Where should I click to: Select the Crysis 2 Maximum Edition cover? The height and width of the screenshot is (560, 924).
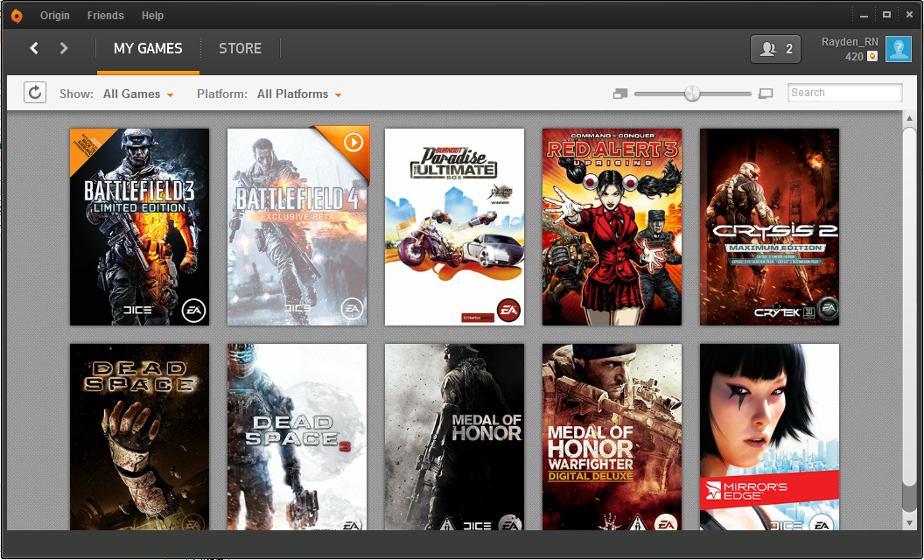769,227
